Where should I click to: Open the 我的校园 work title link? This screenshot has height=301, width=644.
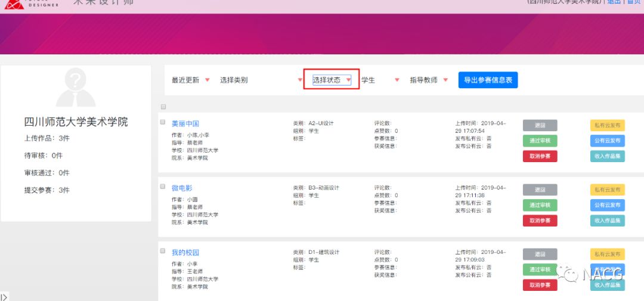click(x=185, y=253)
